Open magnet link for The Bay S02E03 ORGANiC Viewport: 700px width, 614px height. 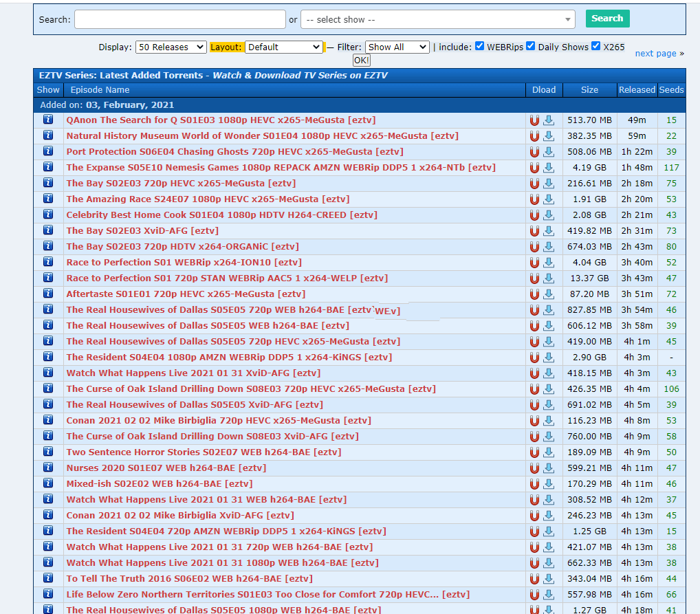click(x=534, y=246)
